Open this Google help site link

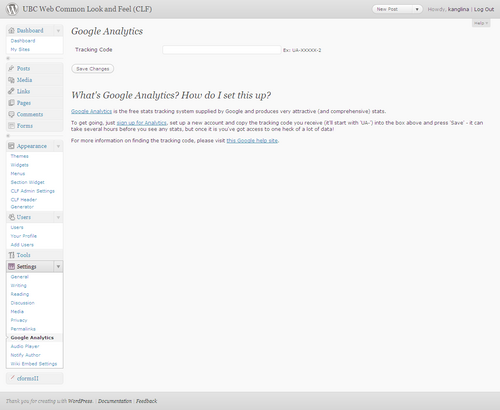pos(252,141)
